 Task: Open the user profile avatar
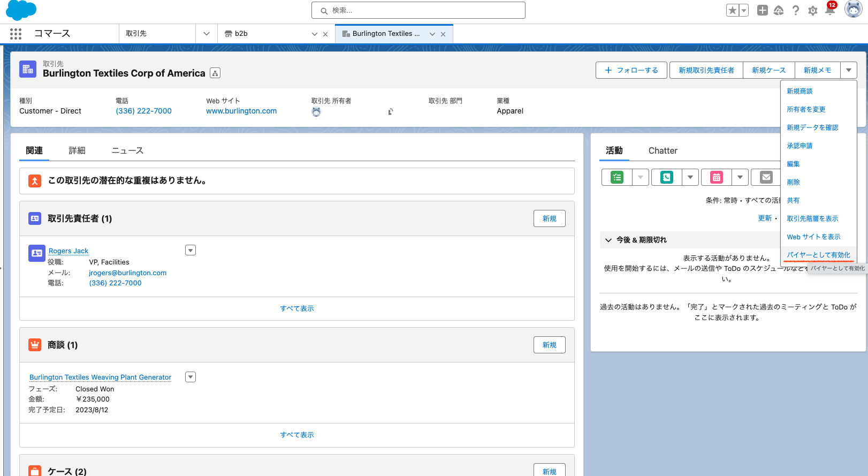pos(853,9)
